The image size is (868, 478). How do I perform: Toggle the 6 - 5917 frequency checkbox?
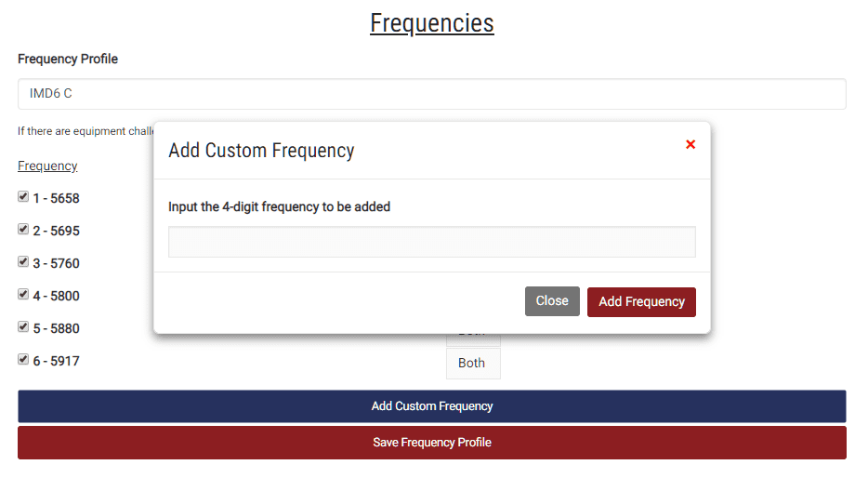point(23,360)
